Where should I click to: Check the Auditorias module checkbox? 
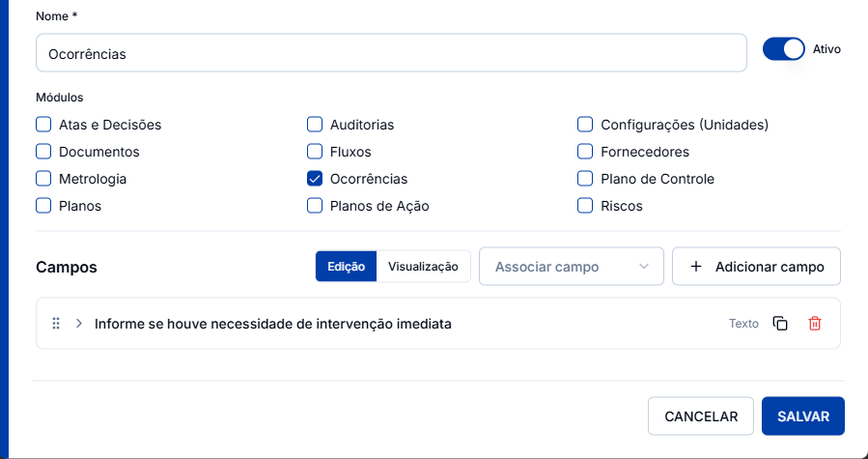(315, 125)
